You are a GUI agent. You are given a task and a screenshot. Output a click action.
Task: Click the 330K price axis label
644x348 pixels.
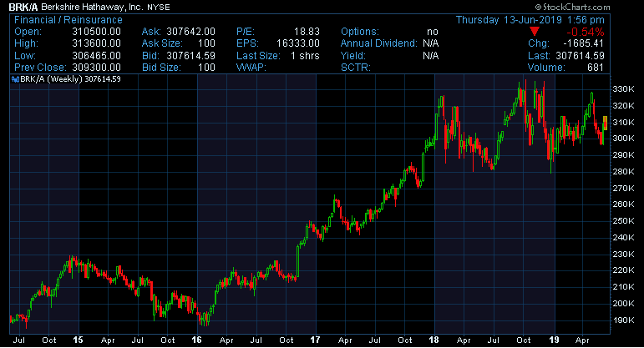tap(623, 89)
